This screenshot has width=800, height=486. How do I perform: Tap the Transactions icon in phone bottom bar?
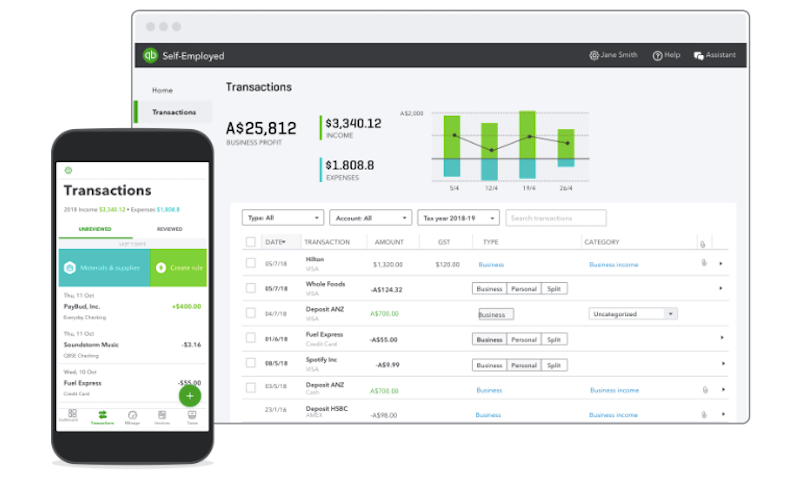[103, 415]
